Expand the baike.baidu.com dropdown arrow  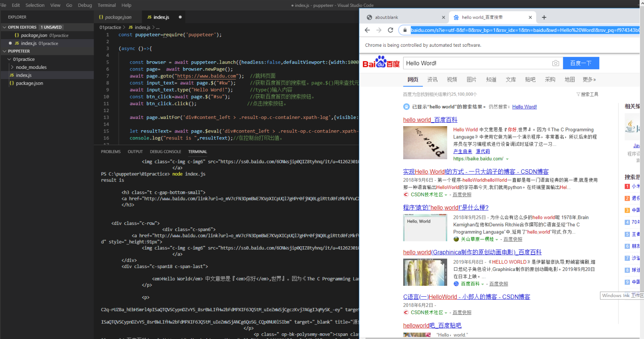tap(507, 159)
